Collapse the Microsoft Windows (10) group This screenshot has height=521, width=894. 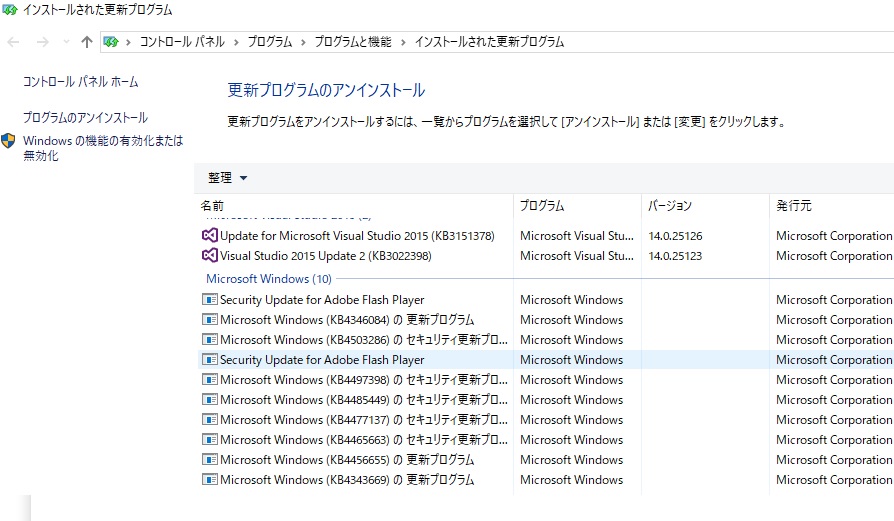269,279
